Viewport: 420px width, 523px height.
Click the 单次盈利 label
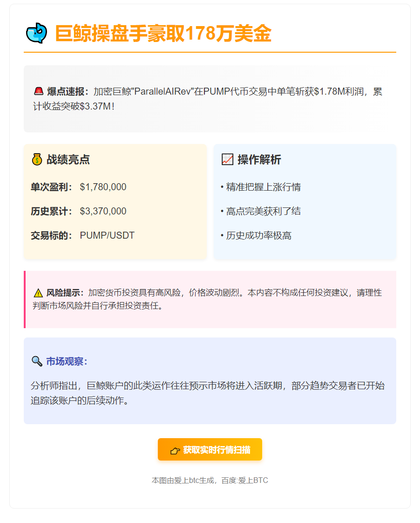pos(51,187)
